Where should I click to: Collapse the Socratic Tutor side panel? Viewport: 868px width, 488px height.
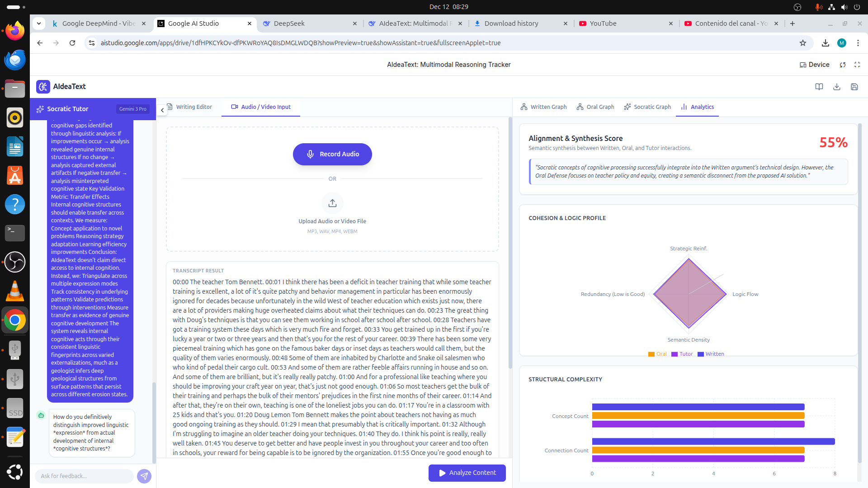tap(162, 110)
